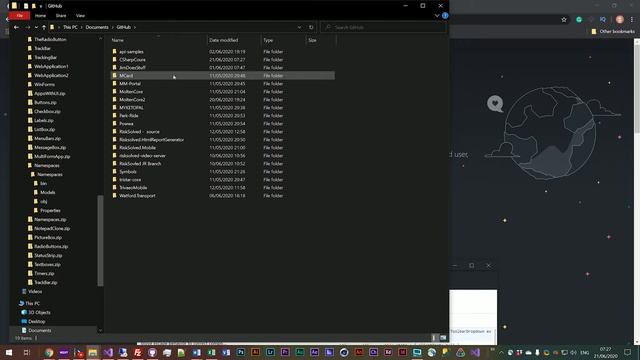
Task: Switch to large icons view layout icon
Action: tap(443, 338)
